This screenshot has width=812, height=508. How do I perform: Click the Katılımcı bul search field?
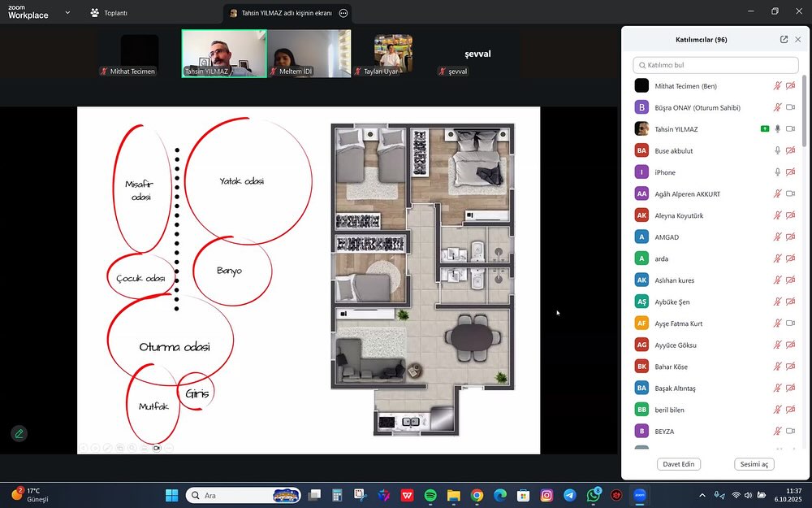click(x=715, y=65)
